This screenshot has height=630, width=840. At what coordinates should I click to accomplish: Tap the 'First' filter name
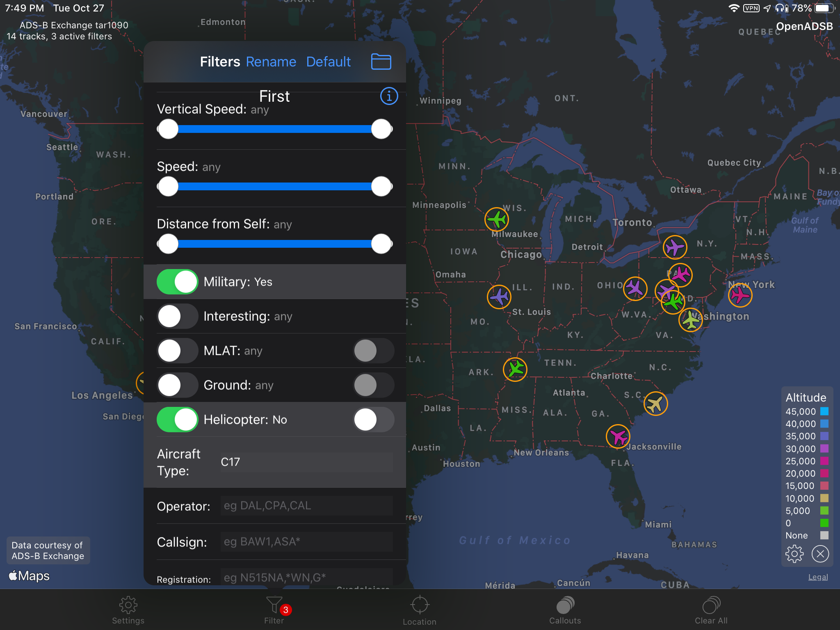(x=274, y=96)
